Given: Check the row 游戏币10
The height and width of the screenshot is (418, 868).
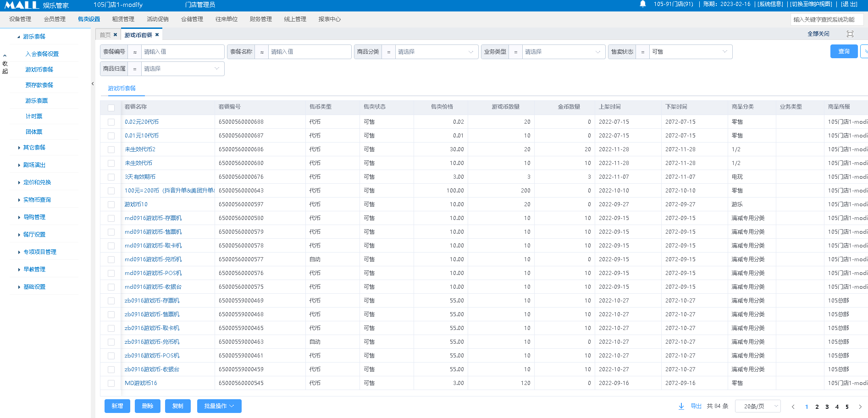Looking at the screenshot, I should coord(111,204).
